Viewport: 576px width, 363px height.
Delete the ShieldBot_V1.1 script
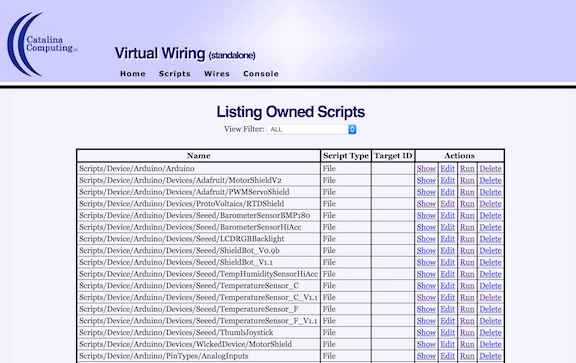[x=490, y=263]
